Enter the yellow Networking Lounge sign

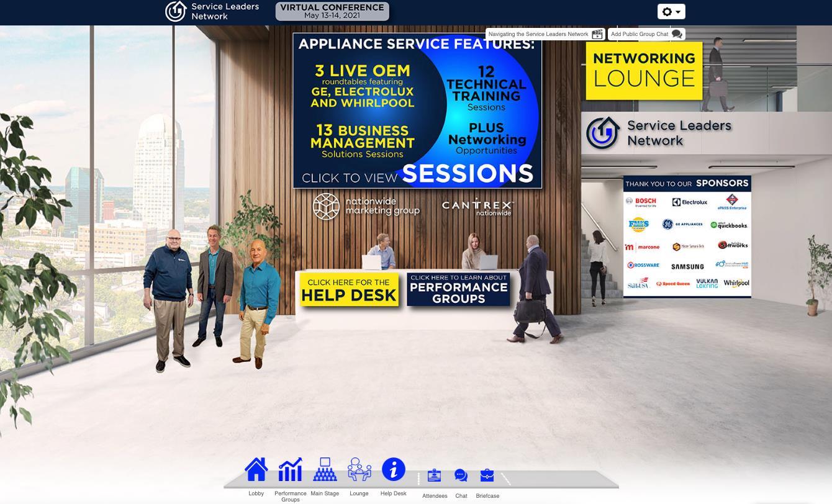pos(644,70)
